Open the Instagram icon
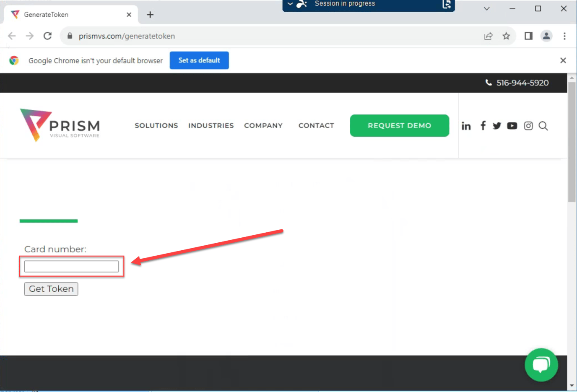 coord(528,125)
